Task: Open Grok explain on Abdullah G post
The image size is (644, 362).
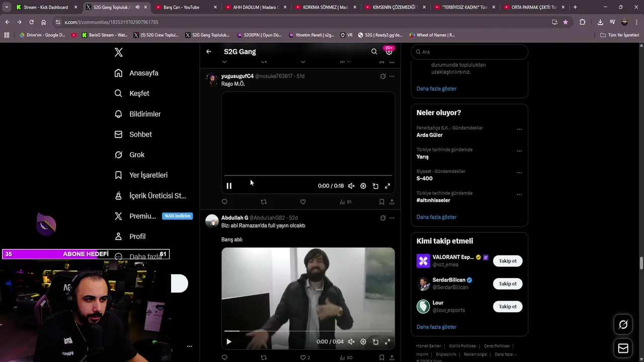Action: coord(383,218)
